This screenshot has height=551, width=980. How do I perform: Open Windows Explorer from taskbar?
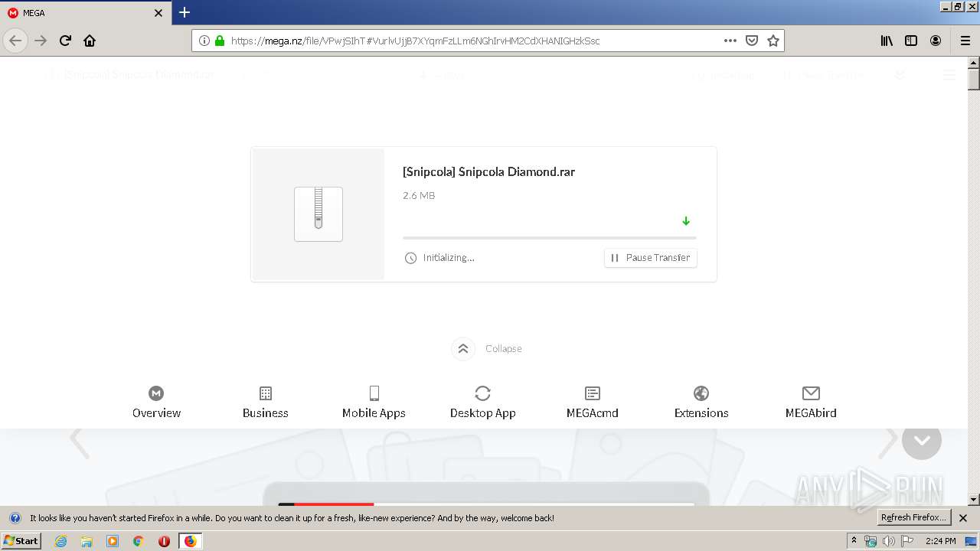pyautogui.click(x=87, y=541)
